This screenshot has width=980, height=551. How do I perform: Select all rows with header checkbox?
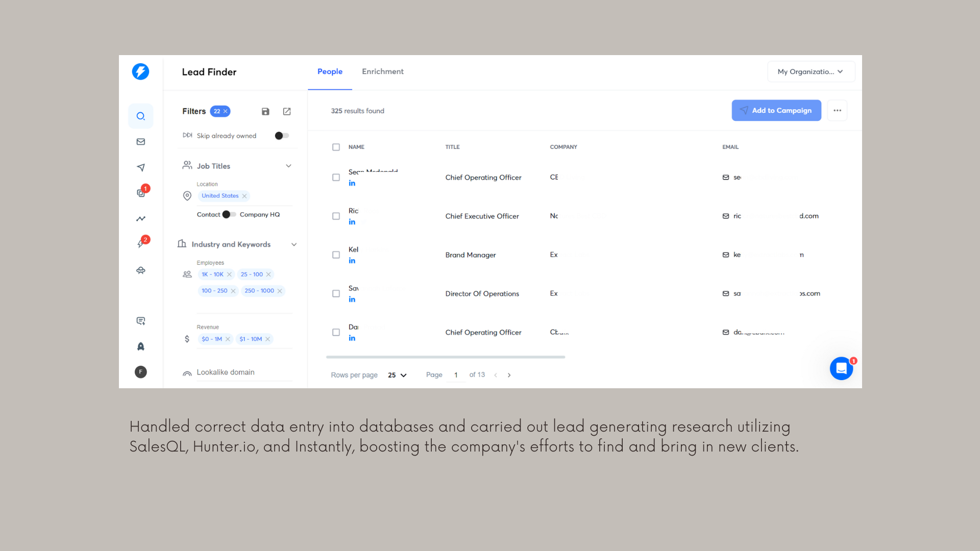point(336,147)
